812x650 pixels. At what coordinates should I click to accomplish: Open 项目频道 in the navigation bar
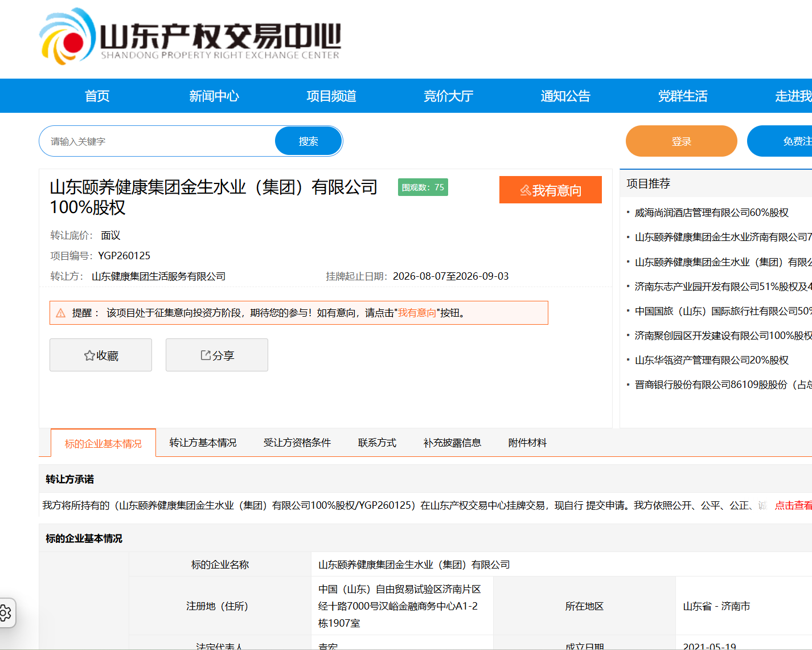pos(331,96)
